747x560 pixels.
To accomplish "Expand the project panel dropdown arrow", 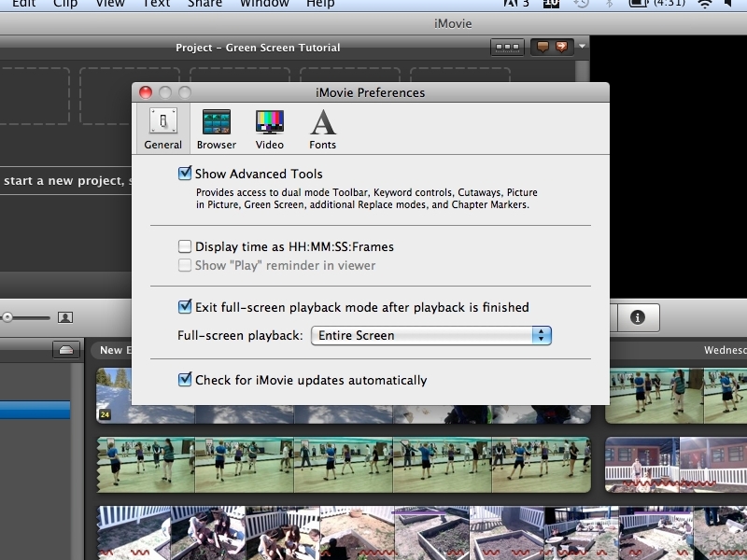I will tap(582, 46).
